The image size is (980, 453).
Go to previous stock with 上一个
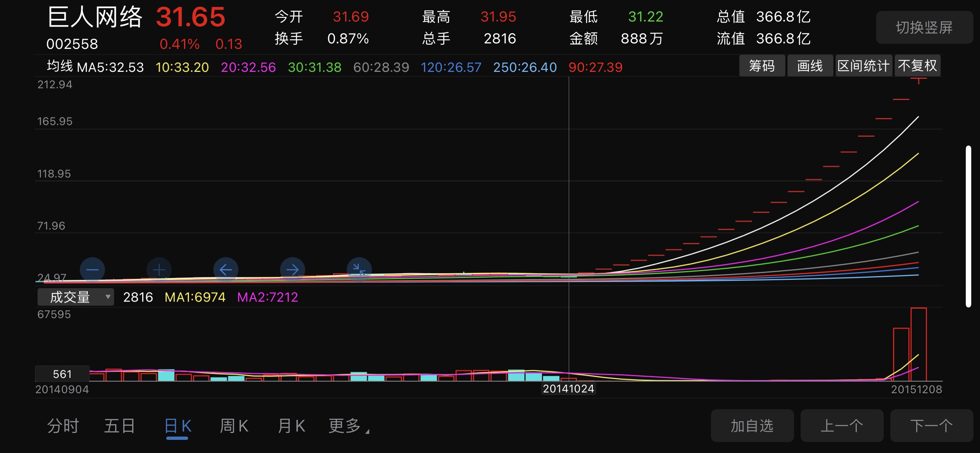coord(842,426)
